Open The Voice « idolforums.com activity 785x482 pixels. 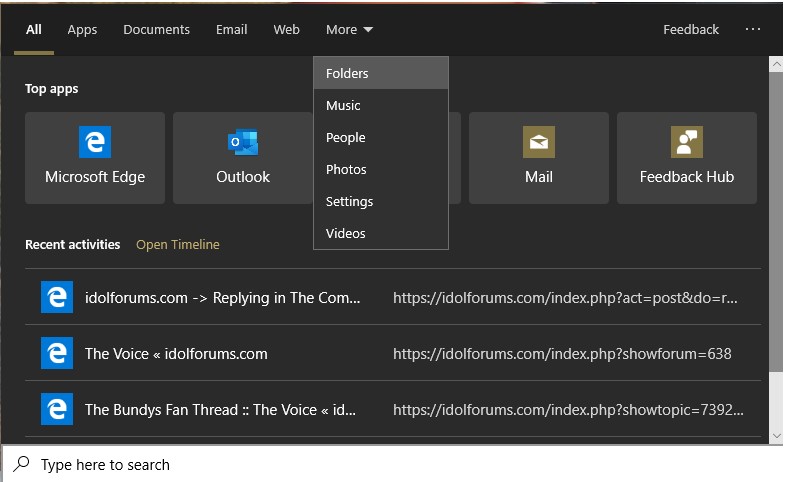coord(393,353)
